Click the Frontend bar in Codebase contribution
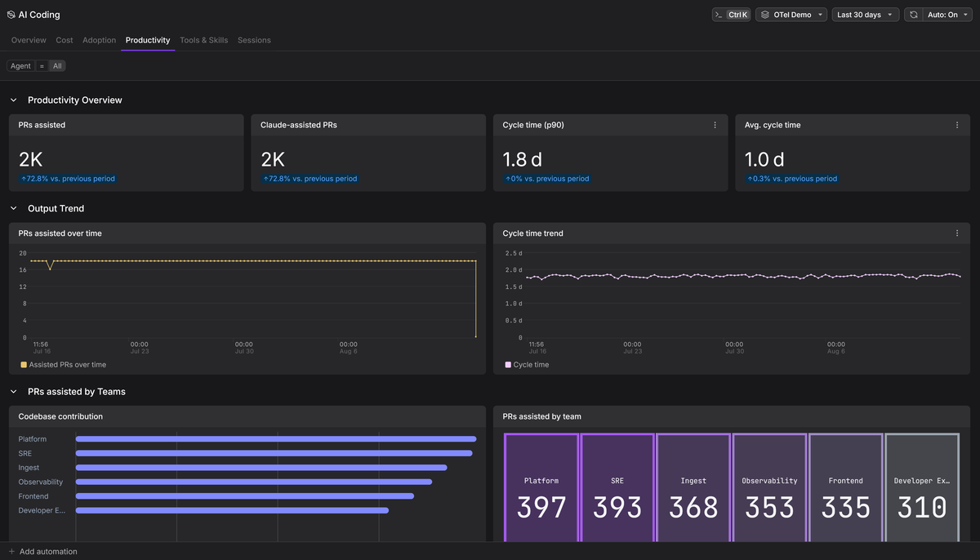The image size is (980, 560). pos(245,496)
